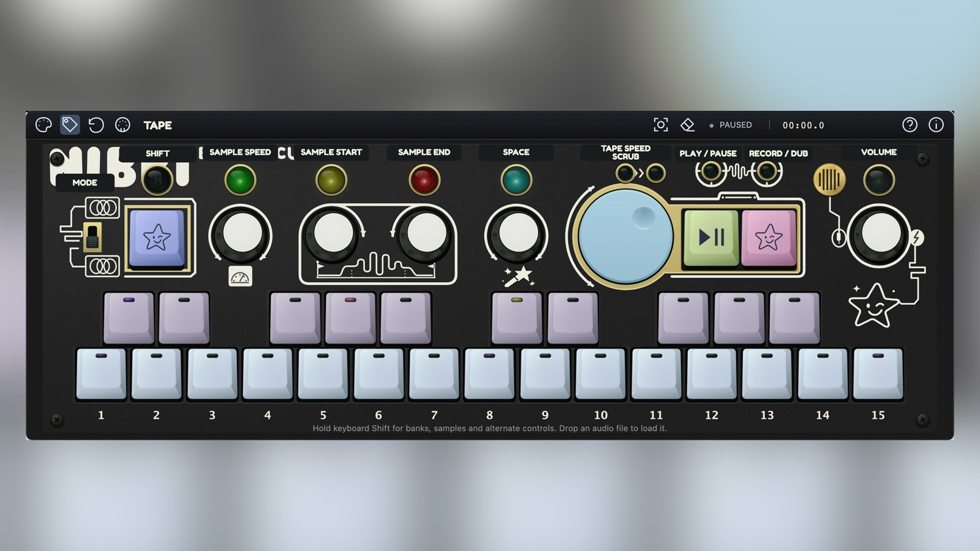980x551 pixels.
Task: Click the Volume LED indicator
Action: (x=879, y=180)
